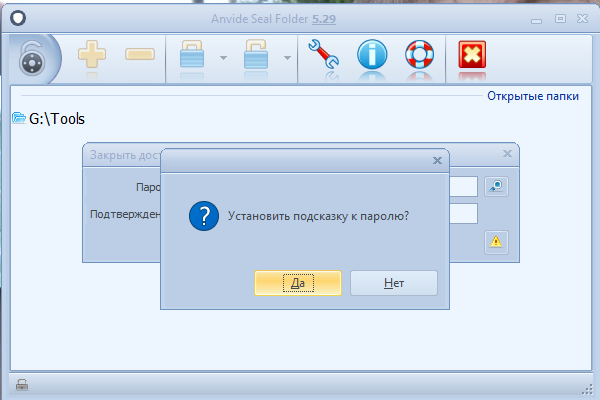Expand the lock folder dropdown arrow
This screenshot has height=400, width=600.
point(223,57)
